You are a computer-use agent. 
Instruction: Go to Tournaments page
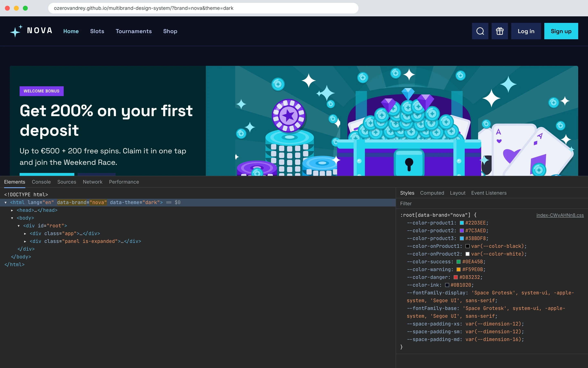(x=134, y=31)
